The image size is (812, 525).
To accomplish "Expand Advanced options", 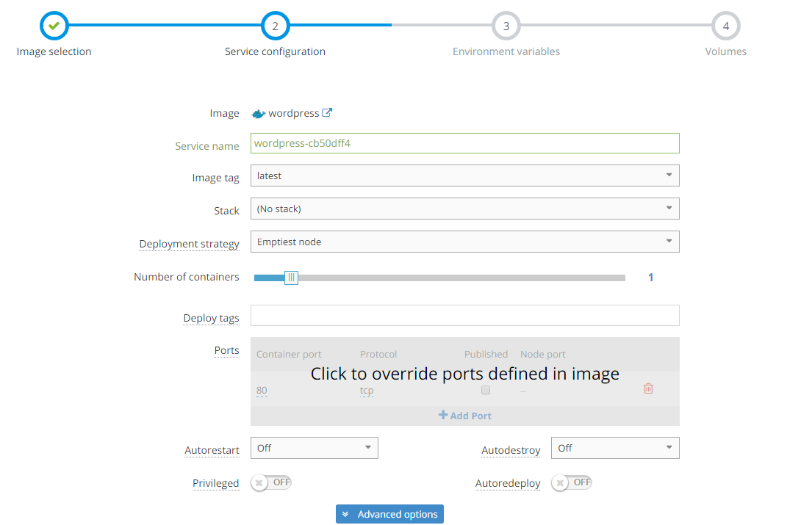I will (389, 514).
